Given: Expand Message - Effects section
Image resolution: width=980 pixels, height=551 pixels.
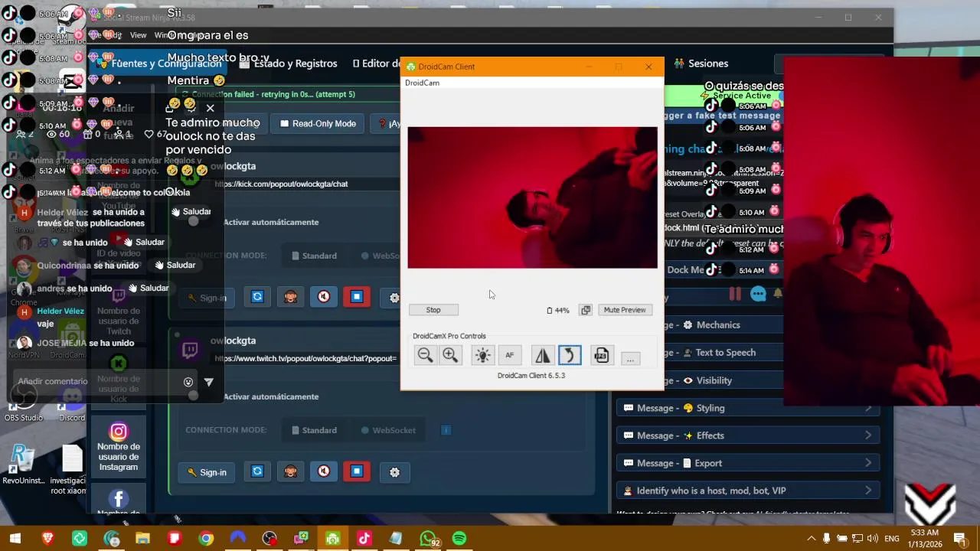Looking at the screenshot, I should point(748,435).
